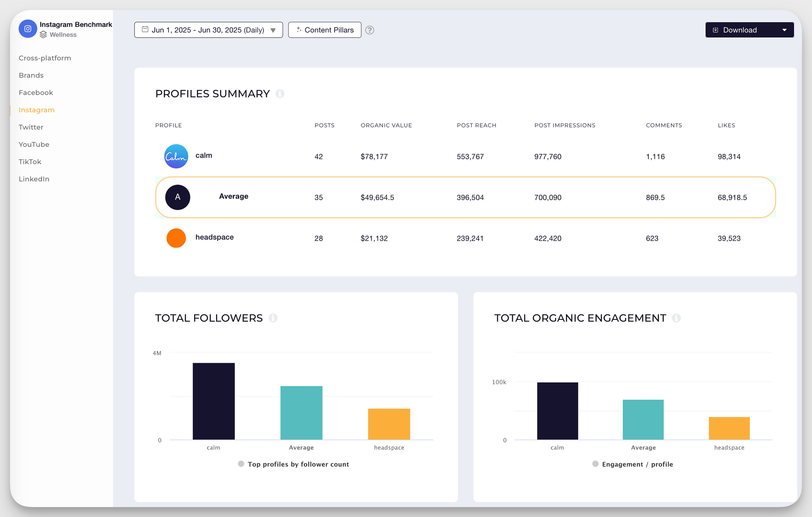The height and width of the screenshot is (517, 812).
Task: Click the calendar icon in date picker
Action: 145,30
